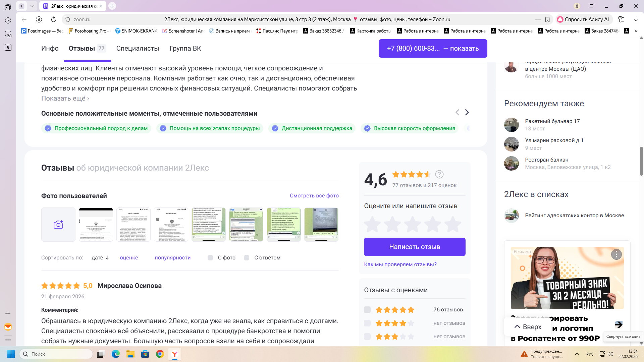This screenshot has width=644, height=362.
Task: Open the 'Группа ВК' tab
Action: pyautogui.click(x=185, y=48)
